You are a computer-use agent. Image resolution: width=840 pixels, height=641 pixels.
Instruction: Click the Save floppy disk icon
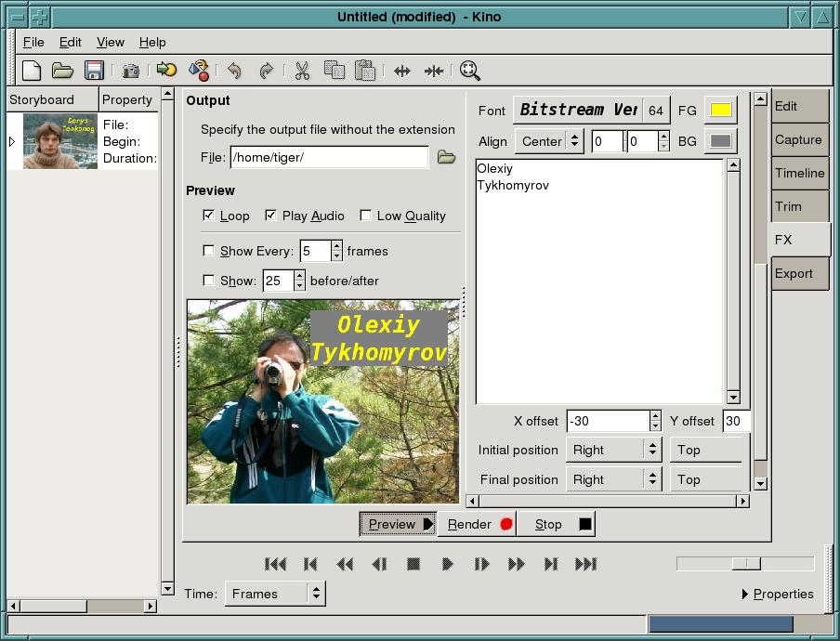94,71
